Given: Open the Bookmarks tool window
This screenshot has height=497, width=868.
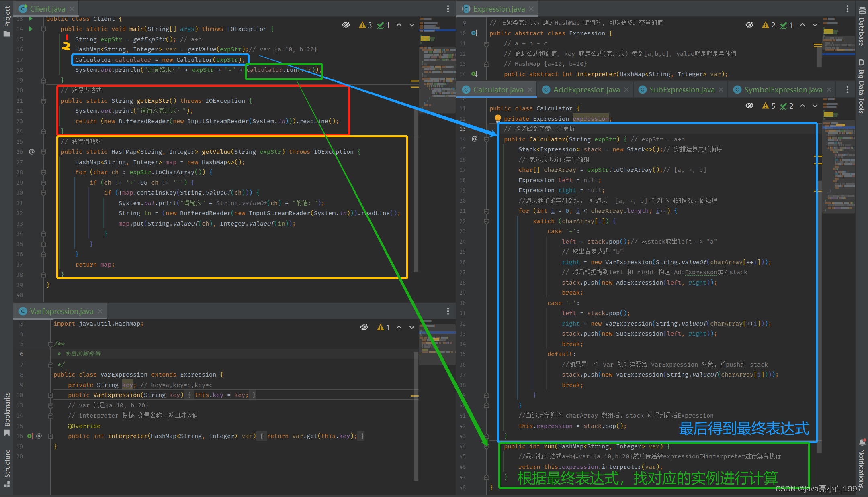Looking at the screenshot, I should point(7,413).
